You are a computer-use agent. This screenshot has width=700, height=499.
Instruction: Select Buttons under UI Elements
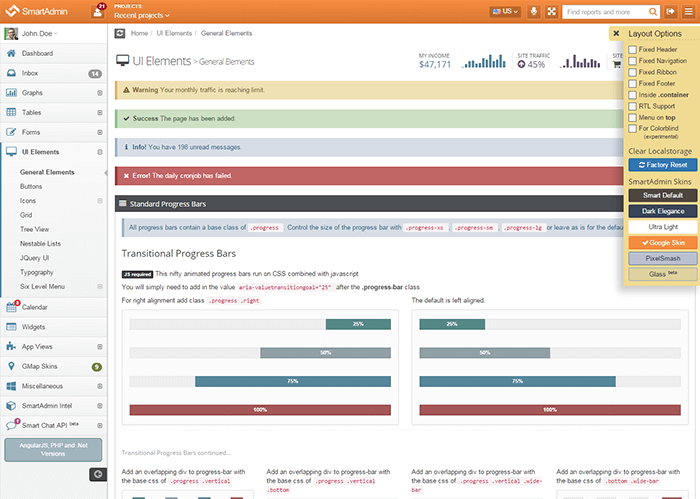click(x=31, y=186)
